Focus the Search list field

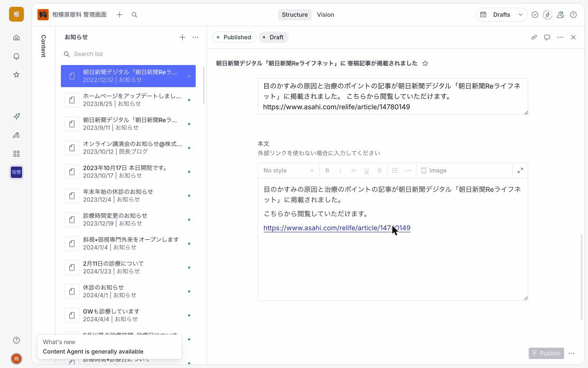(x=129, y=54)
